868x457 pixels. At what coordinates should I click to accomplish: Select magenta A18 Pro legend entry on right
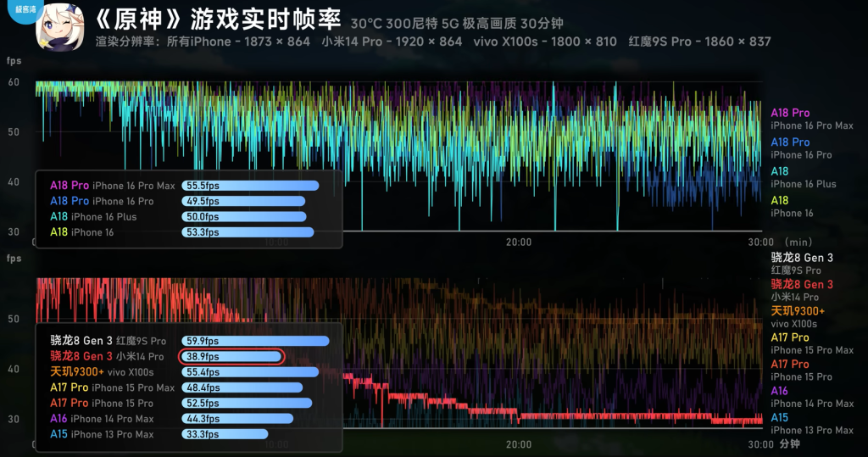pyautogui.click(x=811, y=119)
